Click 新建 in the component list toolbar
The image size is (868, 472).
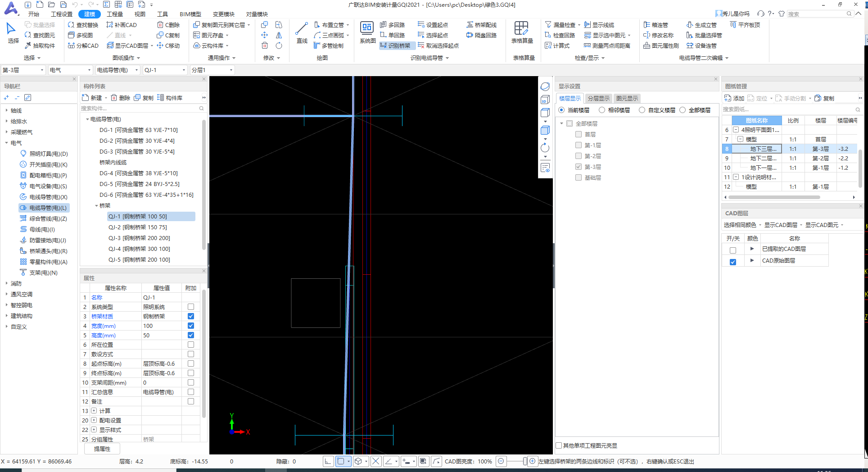point(92,98)
